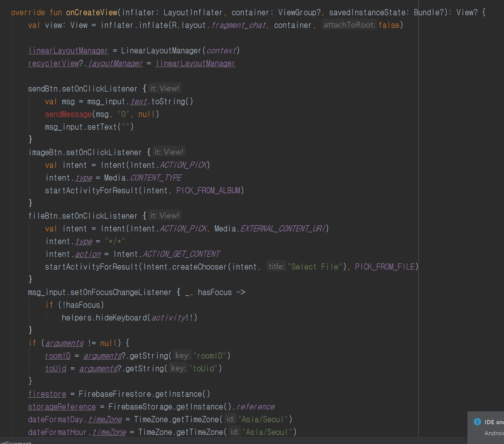Click "sendBtn" in the setOnClickListener line

[x=43, y=89]
